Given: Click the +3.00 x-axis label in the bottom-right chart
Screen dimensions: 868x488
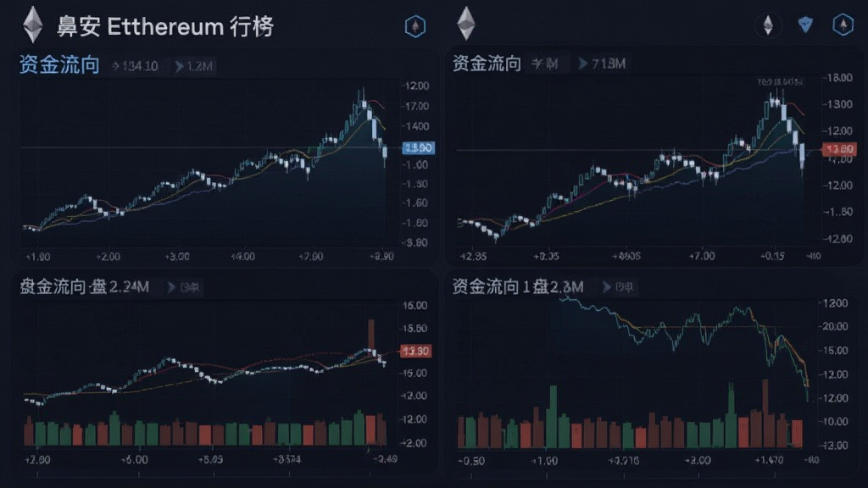Looking at the screenshot, I should pyautogui.click(x=698, y=460).
